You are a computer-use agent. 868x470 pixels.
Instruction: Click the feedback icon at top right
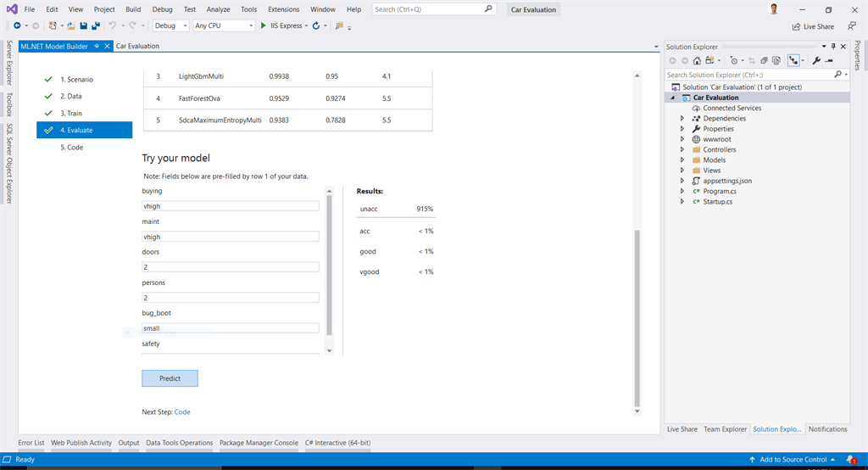point(851,26)
